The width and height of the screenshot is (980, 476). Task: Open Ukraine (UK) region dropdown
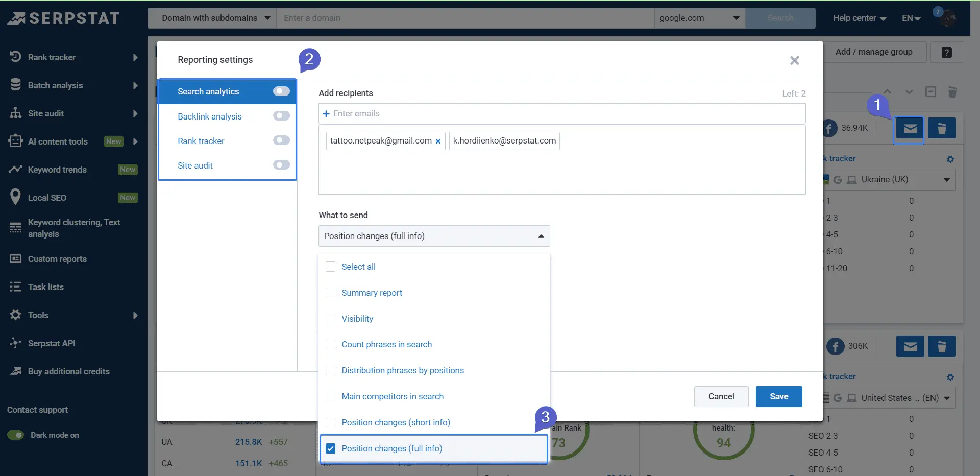tap(891, 180)
